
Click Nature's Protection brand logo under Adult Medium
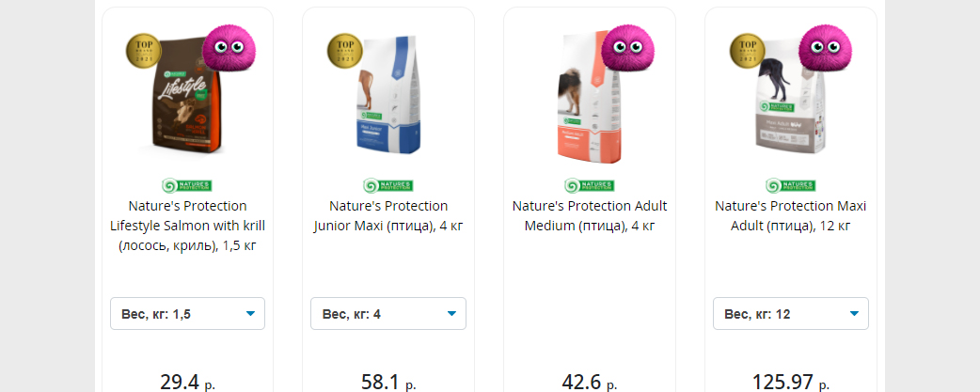pos(590,185)
